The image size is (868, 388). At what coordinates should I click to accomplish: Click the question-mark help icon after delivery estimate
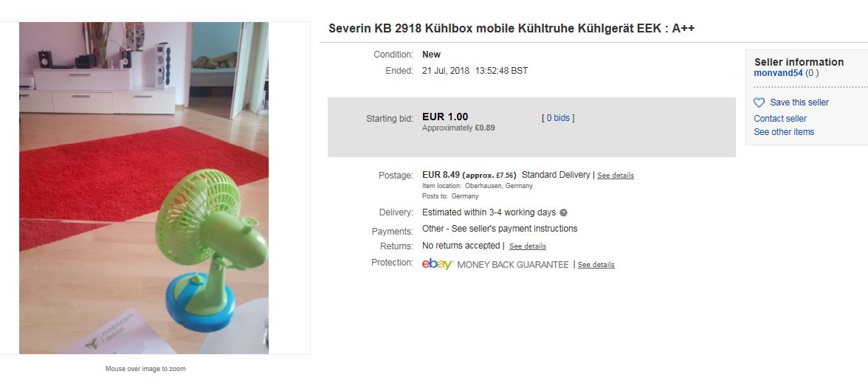(564, 212)
